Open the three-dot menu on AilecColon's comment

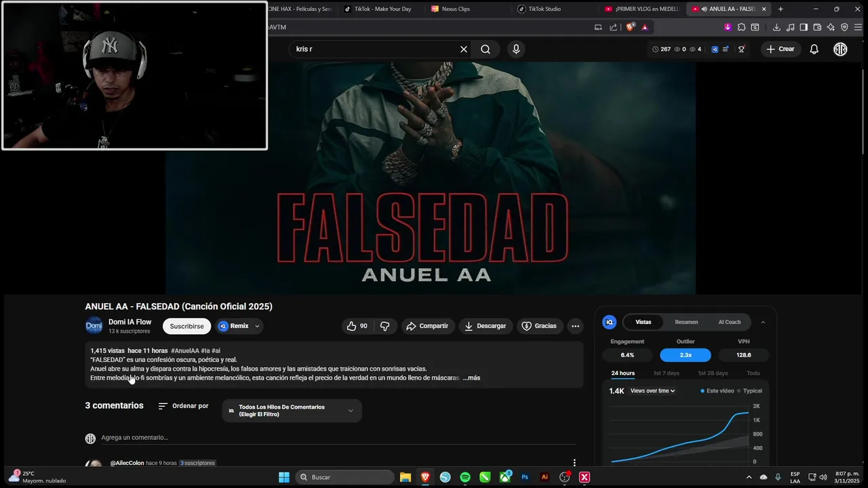(574, 463)
